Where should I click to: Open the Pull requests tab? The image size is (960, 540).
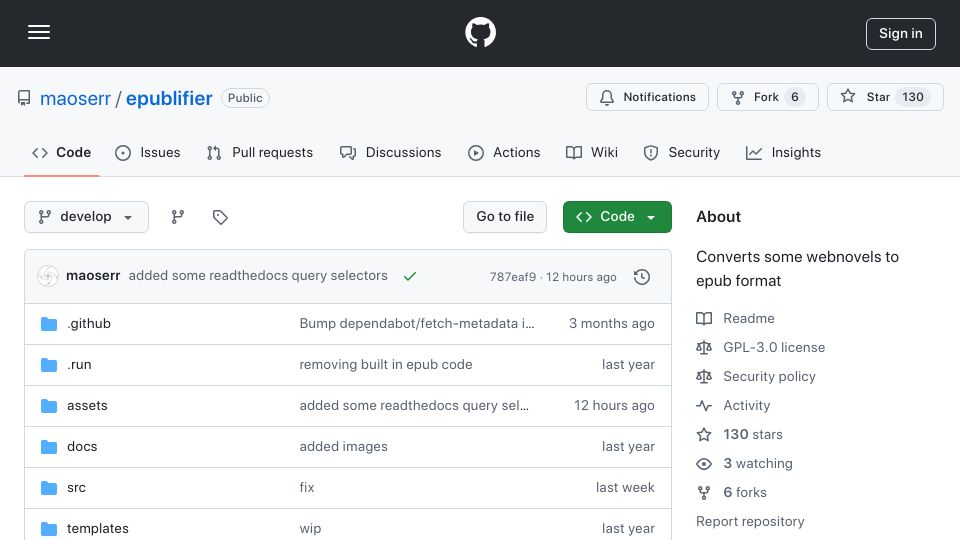260,152
